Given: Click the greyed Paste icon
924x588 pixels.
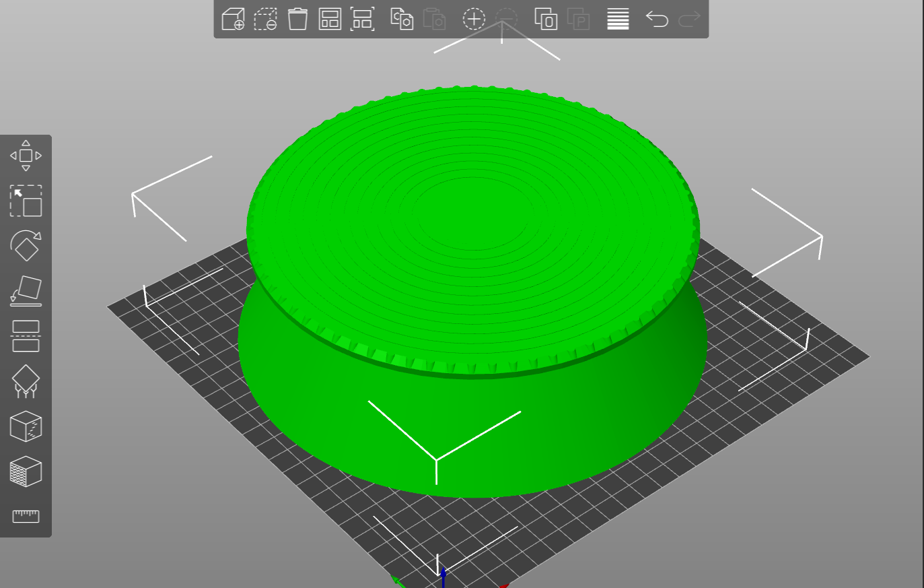Looking at the screenshot, I should click(x=434, y=19).
